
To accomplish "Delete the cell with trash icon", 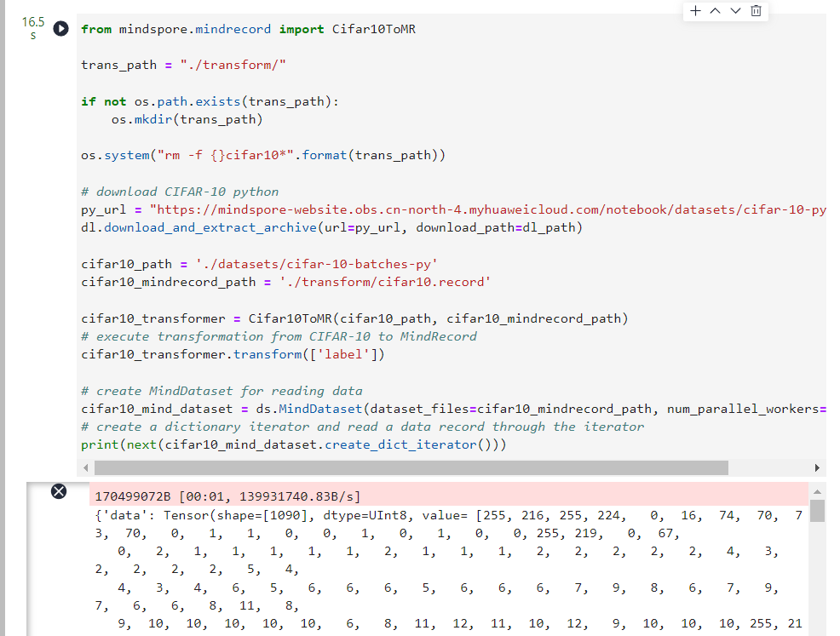I will [x=756, y=11].
